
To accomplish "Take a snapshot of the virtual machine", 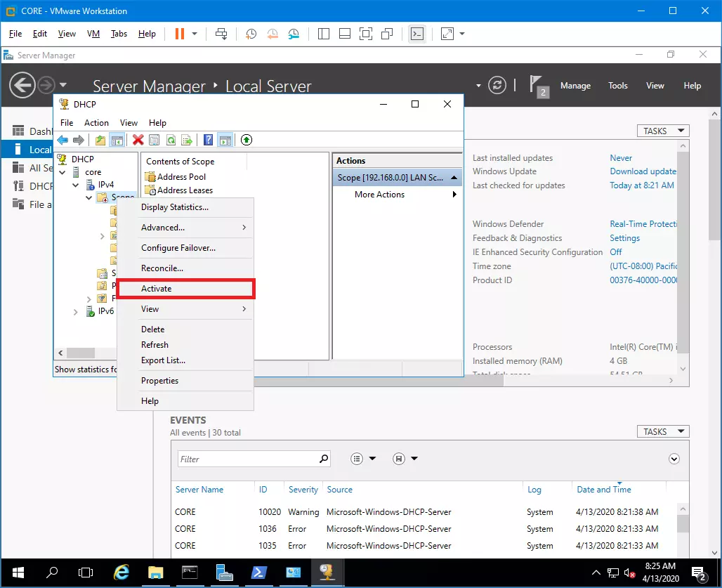I will click(251, 34).
